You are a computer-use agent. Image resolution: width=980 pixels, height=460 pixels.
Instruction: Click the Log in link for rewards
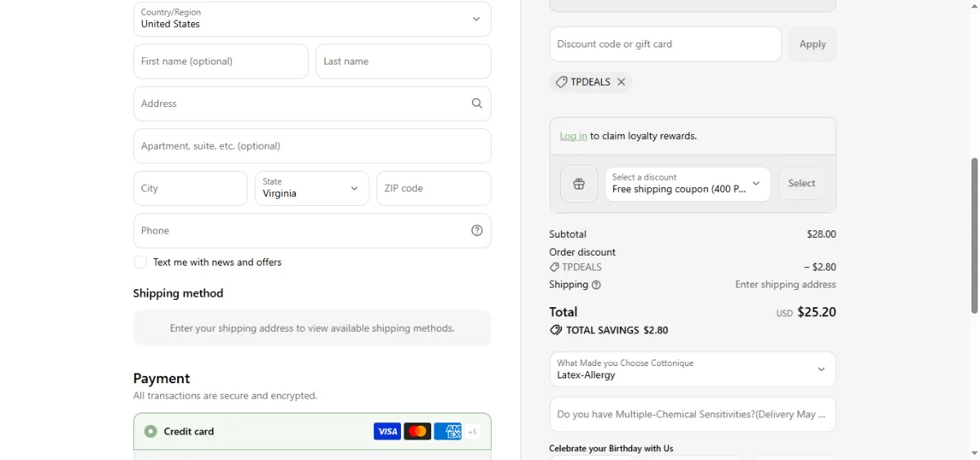point(573,136)
